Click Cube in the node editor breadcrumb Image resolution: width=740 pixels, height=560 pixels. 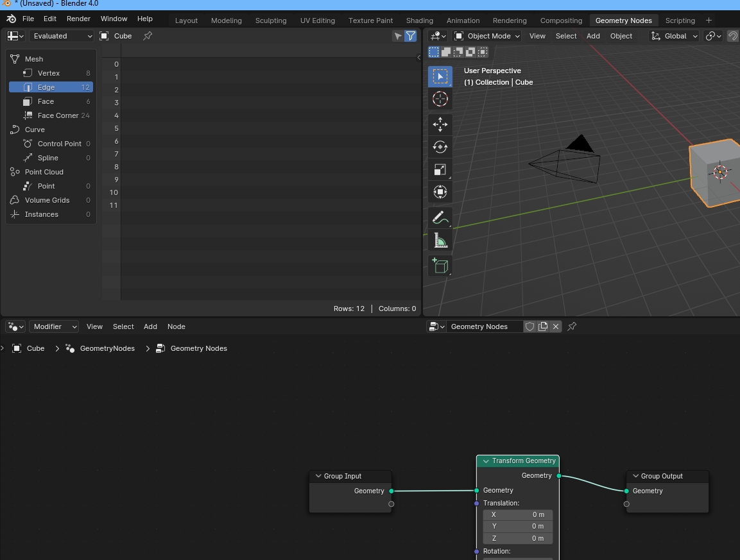pos(35,348)
